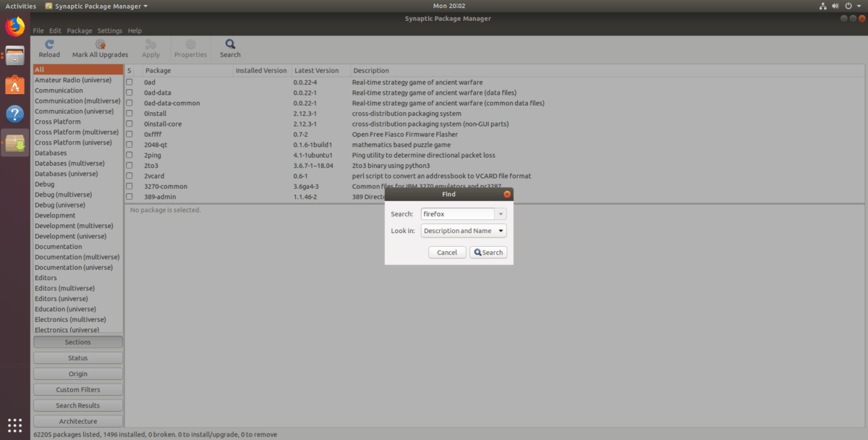Switch to the Architecture filter
Screen dimensions: 868x440
(x=78, y=421)
